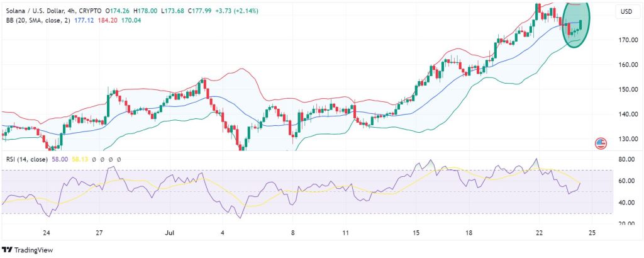Screen dimensions: 644x258
Task: Click the 15 date label on the time axis
Action: click(x=416, y=233)
